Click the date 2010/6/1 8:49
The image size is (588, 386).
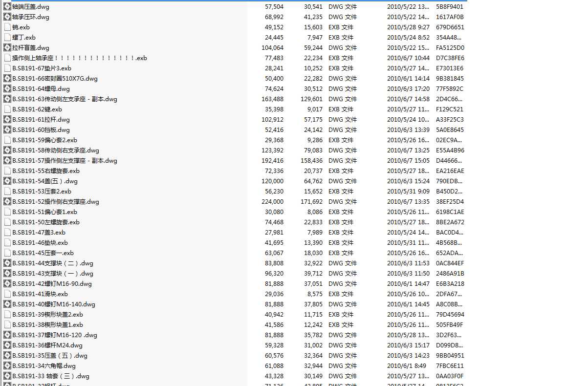click(406, 366)
